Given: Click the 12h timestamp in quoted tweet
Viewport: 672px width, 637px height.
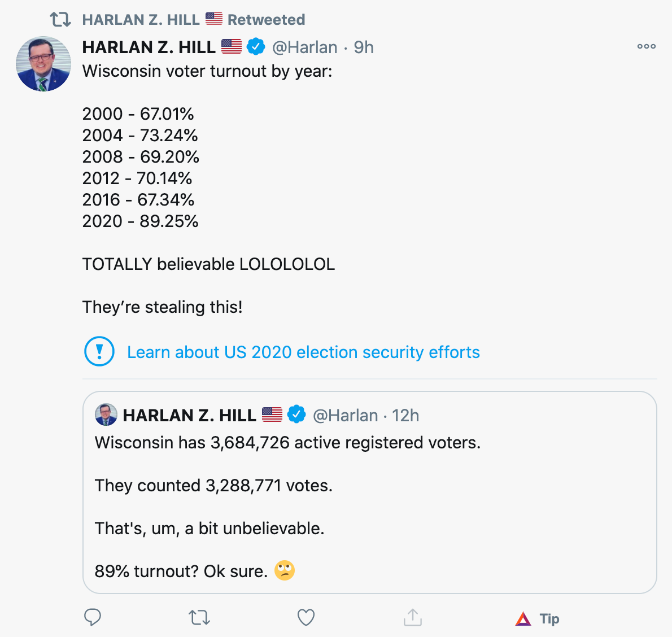Looking at the screenshot, I should pos(405,416).
